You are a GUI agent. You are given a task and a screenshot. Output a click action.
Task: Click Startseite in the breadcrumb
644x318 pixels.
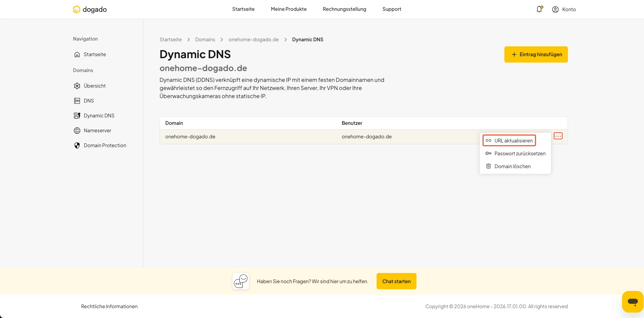[171, 40]
